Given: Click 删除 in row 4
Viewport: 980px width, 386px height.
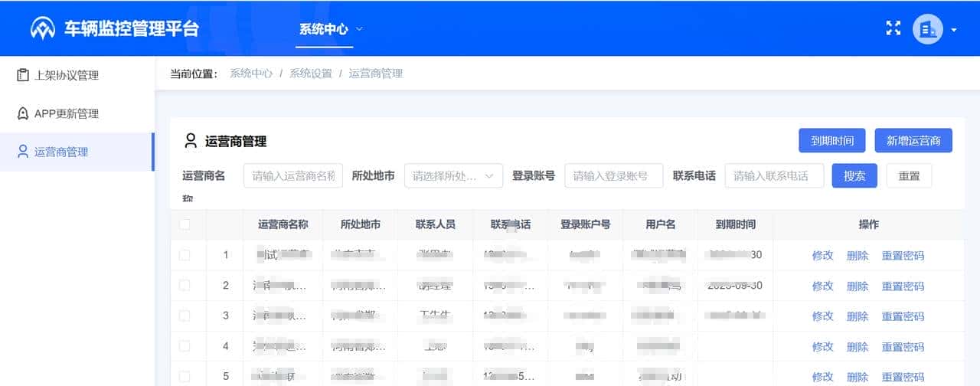Looking at the screenshot, I should pos(857,346).
